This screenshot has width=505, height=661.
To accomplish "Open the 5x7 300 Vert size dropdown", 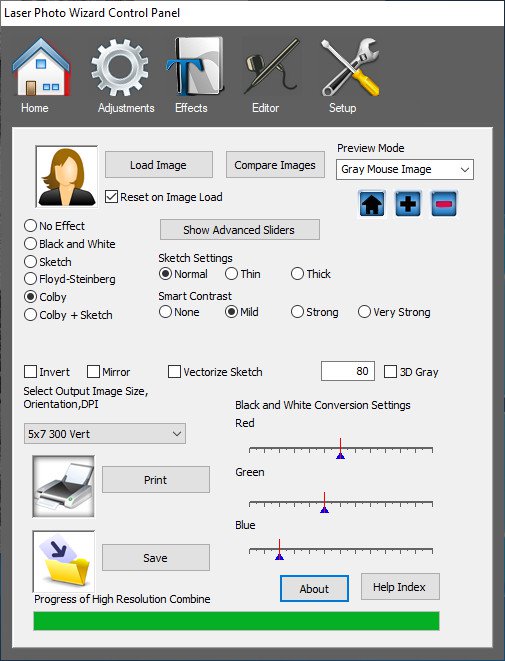I will click(105, 434).
